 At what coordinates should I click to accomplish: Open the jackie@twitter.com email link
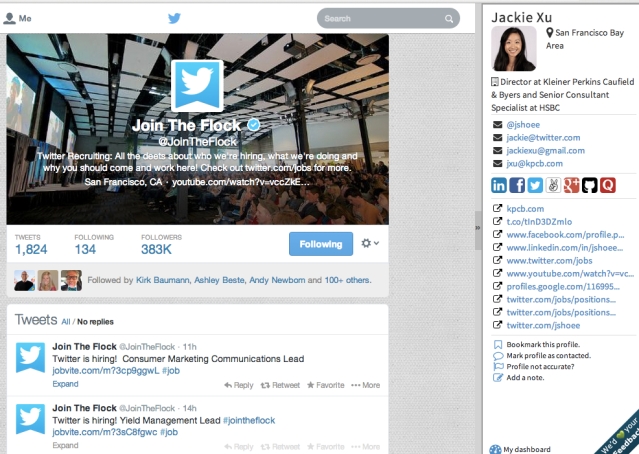[543, 138]
